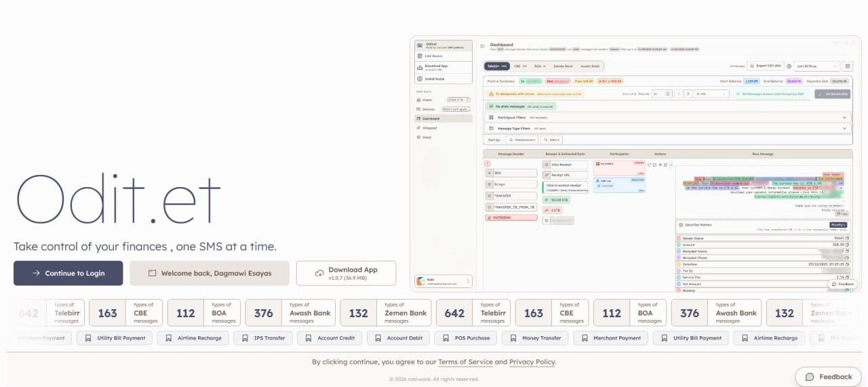
Task: Click Odit.et logo entry in preview sidebar
Action: click(x=443, y=45)
